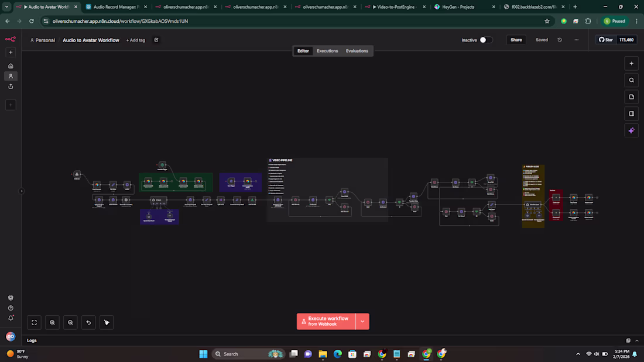Zoom out on the canvas
The height and width of the screenshot is (362, 644).
pos(70,322)
